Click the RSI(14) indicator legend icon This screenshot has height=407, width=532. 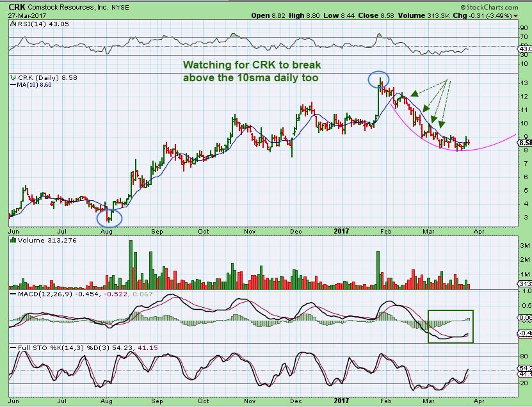[x=12, y=23]
